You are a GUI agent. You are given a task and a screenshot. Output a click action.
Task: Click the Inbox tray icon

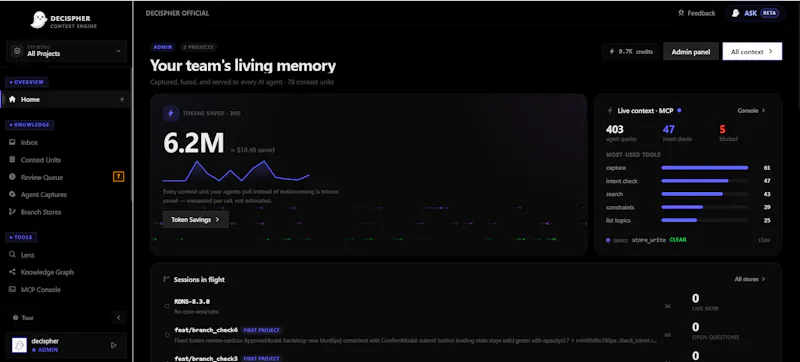tap(12, 143)
